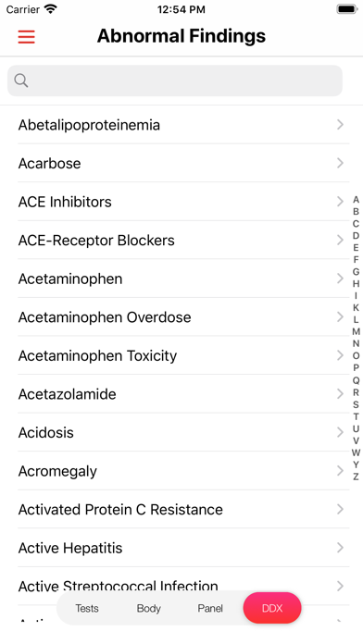The image size is (363, 644).
Task: Jump to letter M in index
Action: (356, 331)
